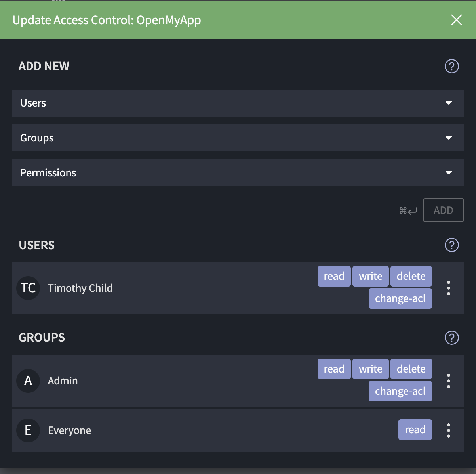
Task: Open three-dot menu for Admin group
Action: 449,381
